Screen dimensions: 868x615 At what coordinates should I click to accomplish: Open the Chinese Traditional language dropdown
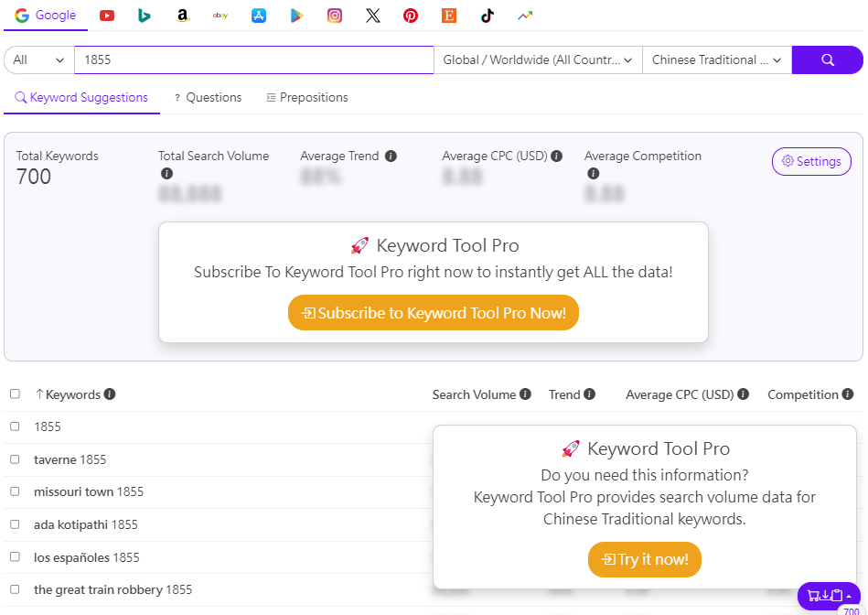[x=717, y=59]
